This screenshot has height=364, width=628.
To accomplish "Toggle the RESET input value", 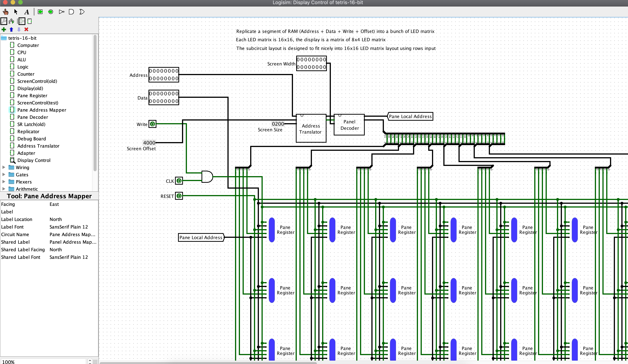I will click(179, 196).
